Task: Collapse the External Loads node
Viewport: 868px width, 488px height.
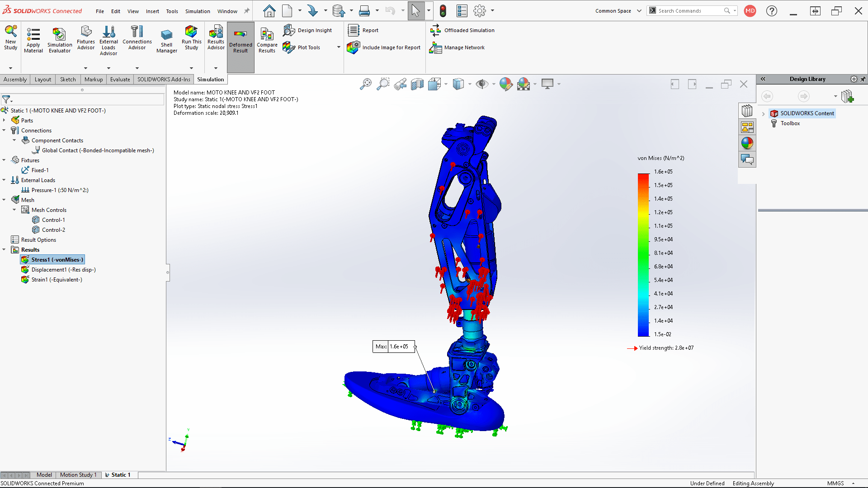Action: click(4, 180)
